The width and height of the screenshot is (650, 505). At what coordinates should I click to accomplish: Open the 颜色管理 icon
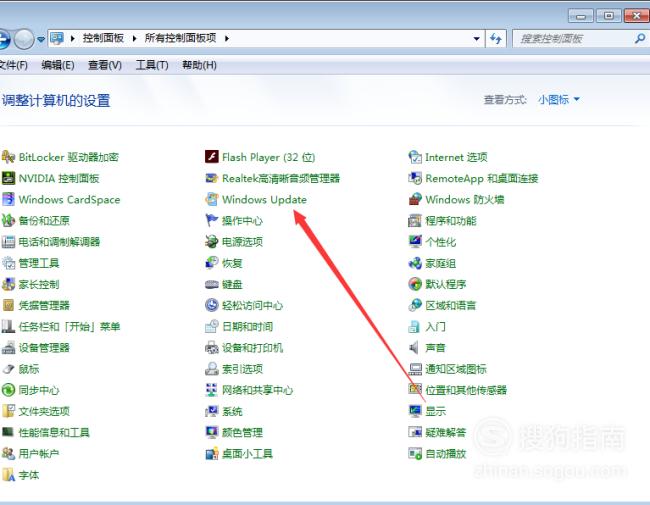[x=211, y=432]
